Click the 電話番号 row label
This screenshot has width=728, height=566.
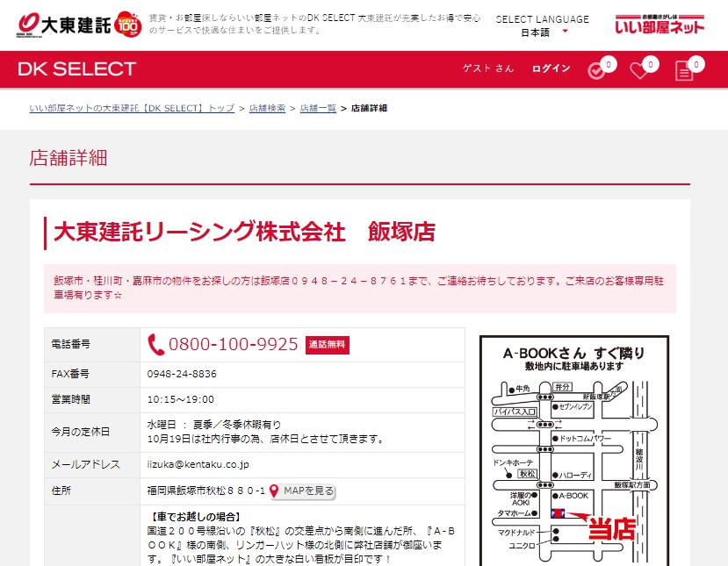point(71,344)
